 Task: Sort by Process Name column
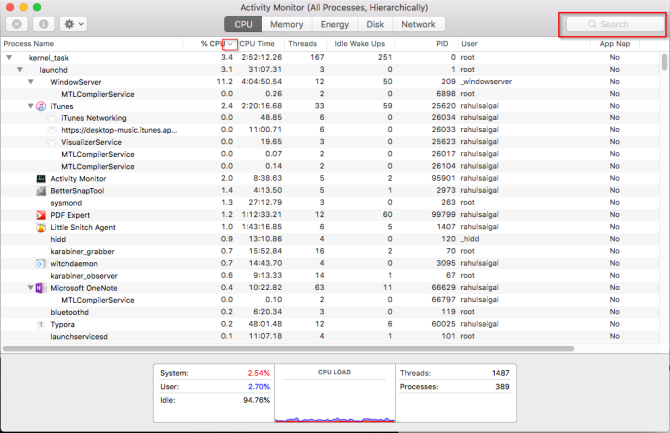(92, 44)
